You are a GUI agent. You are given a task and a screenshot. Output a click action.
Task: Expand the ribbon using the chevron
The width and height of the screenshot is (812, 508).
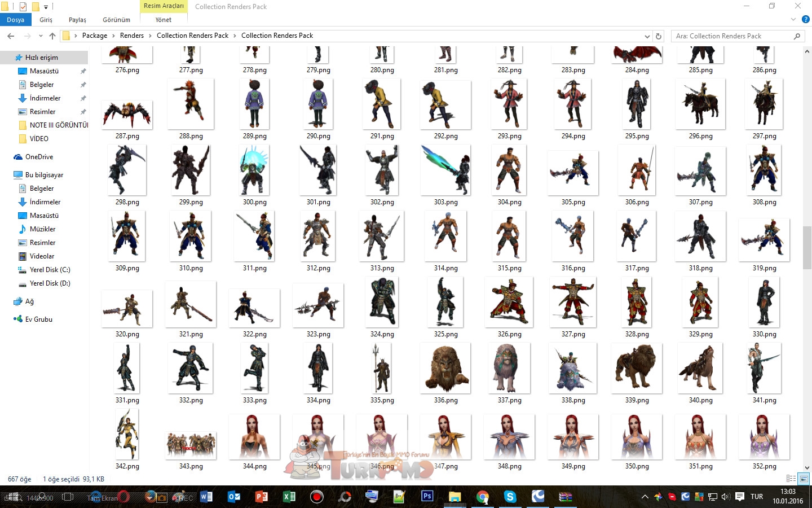pos(793,19)
